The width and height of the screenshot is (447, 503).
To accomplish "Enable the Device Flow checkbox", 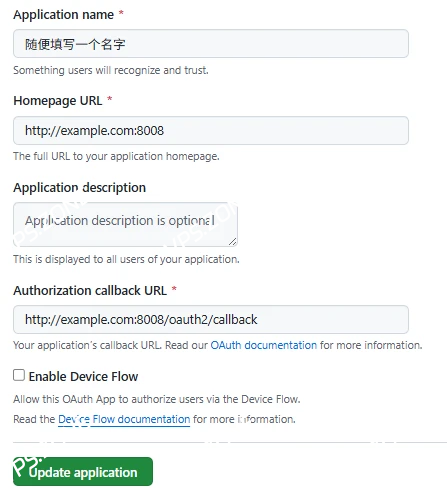I will point(19,375).
